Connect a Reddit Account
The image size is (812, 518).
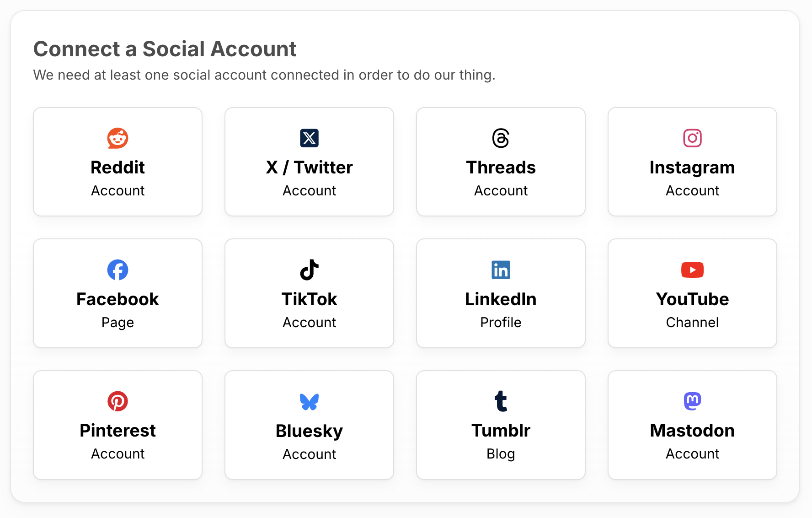click(118, 162)
